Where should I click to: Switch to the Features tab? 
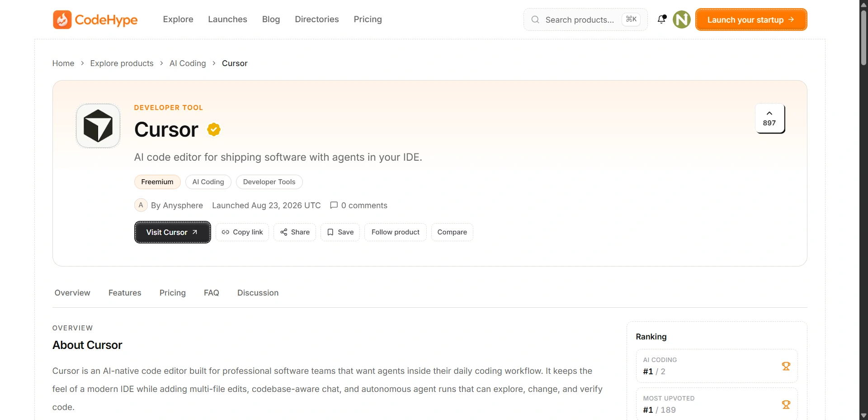point(125,293)
